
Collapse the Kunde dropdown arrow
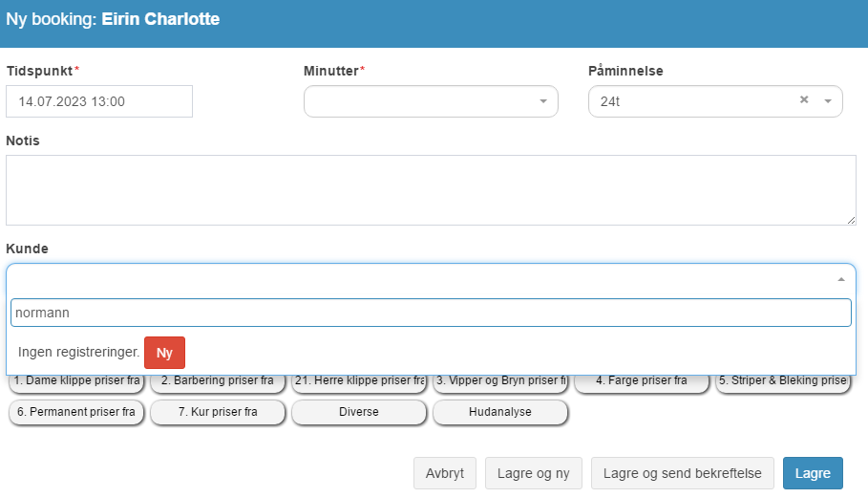pos(841,280)
